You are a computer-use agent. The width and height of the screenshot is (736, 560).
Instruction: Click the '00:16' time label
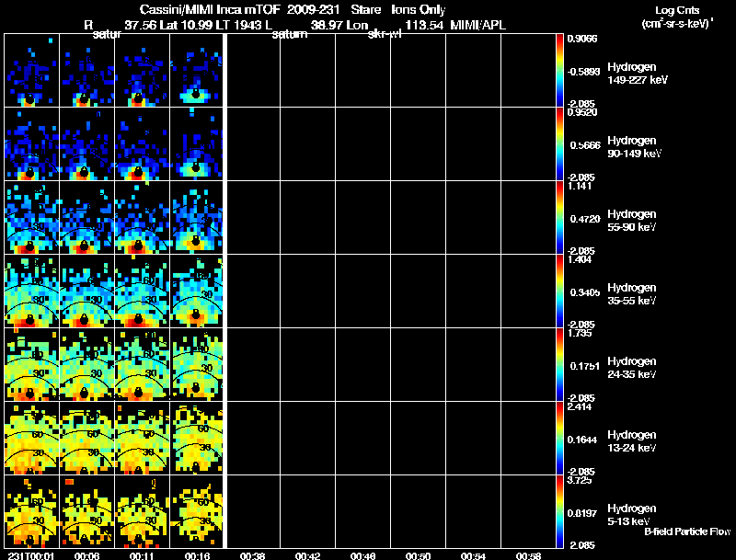tap(197, 555)
